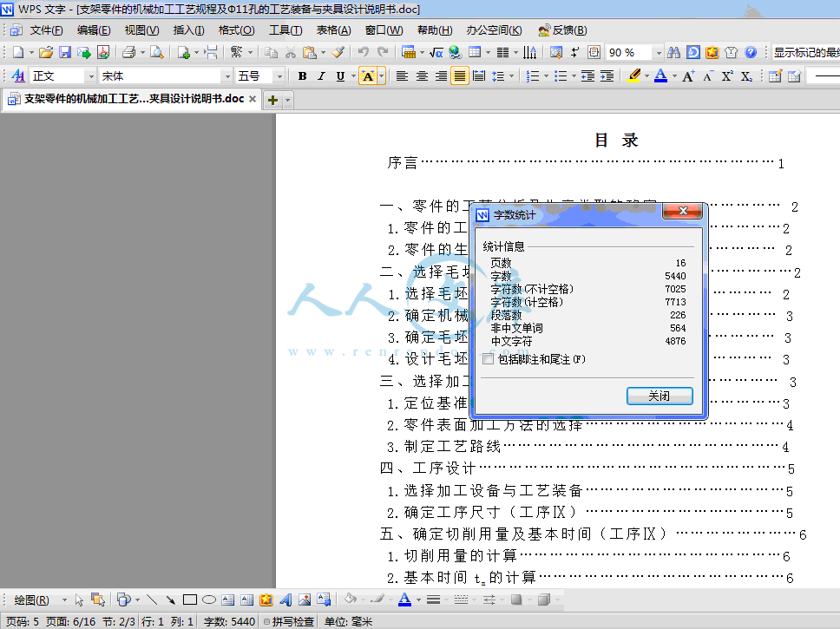Click the blue font color A in formatting bar
This screenshot has width=840, height=629.
tap(661, 76)
